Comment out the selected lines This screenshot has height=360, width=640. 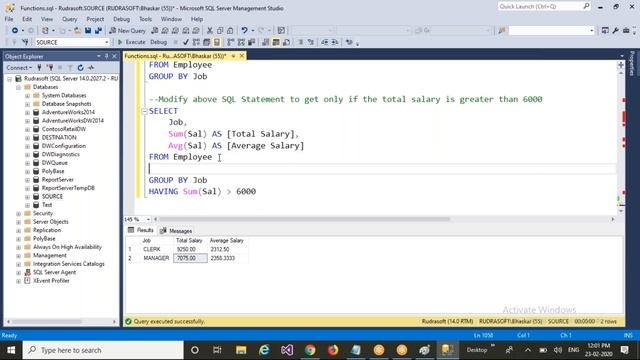pos(300,42)
